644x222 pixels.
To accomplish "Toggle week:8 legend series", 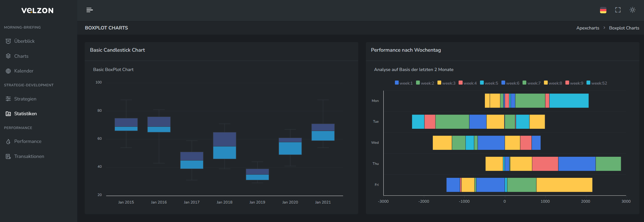I will [x=553, y=83].
